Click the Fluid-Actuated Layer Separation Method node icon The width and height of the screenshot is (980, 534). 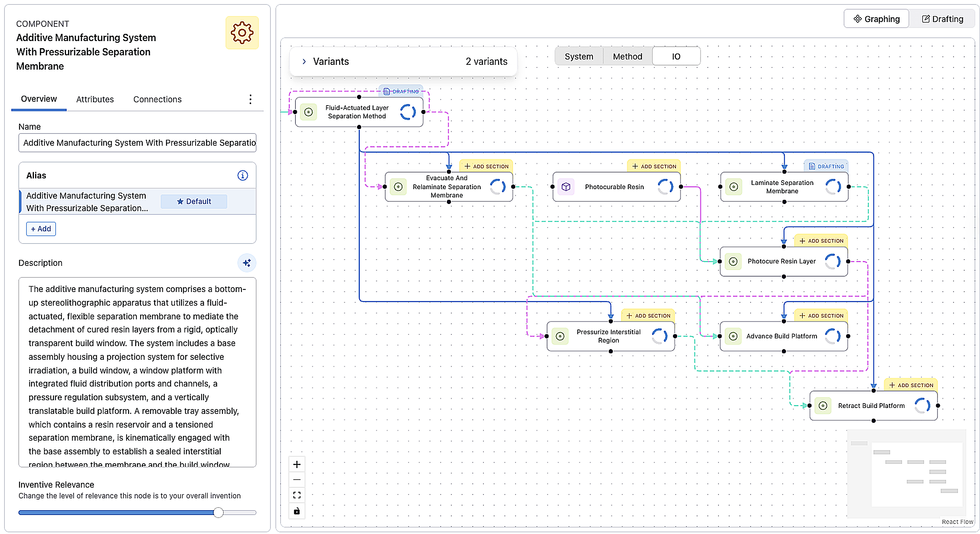[309, 112]
